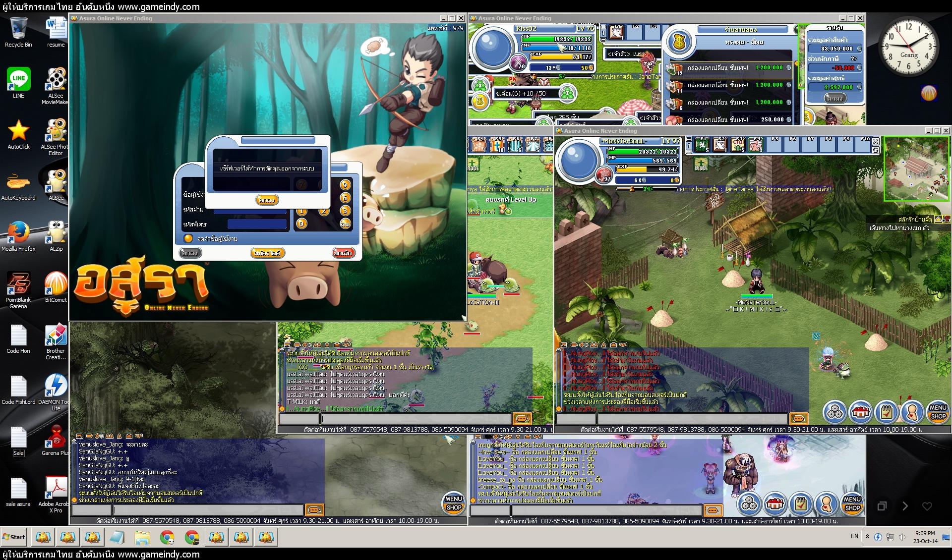Screen dimensions: 952x560
Task: Open the character icon in MoNsTerSouL window
Action: pos(911,412)
